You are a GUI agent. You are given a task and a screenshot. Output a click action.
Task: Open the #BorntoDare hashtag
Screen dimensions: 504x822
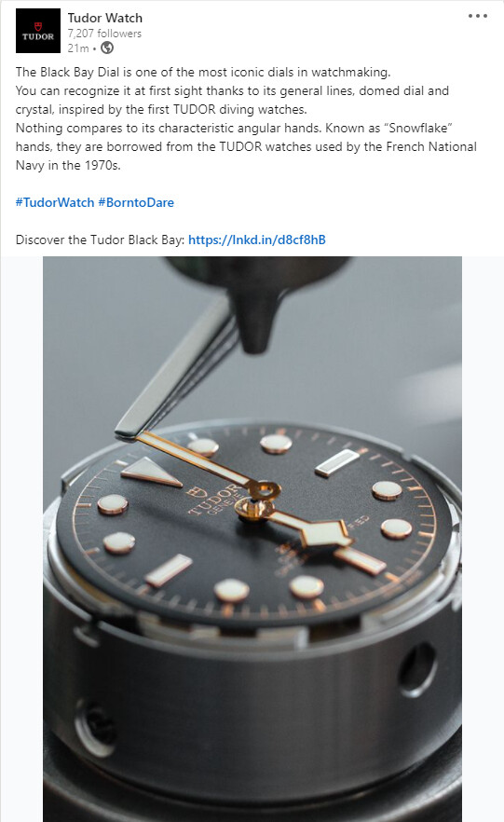click(x=136, y=202)
